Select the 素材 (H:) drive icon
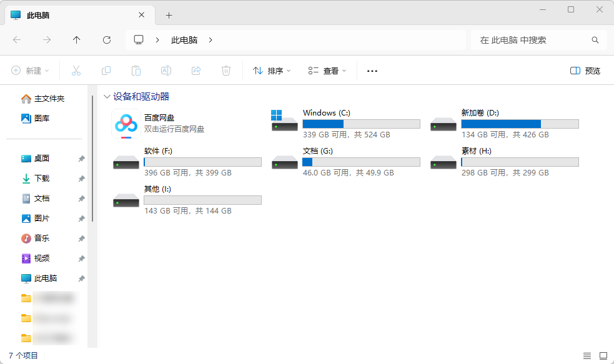Viewport: 614px width, 364px height. pyautogui.click(x=443, y=162)
